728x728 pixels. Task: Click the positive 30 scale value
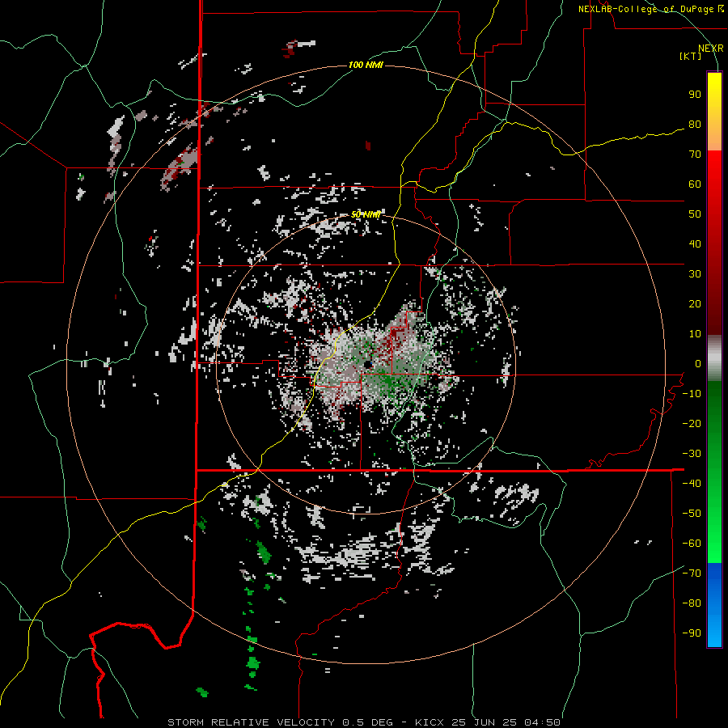pyautogui.click(x=695, y=274)
